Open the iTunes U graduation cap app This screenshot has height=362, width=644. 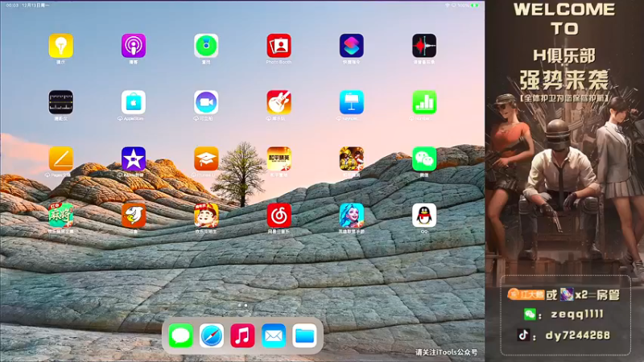(x=206, y=158)
